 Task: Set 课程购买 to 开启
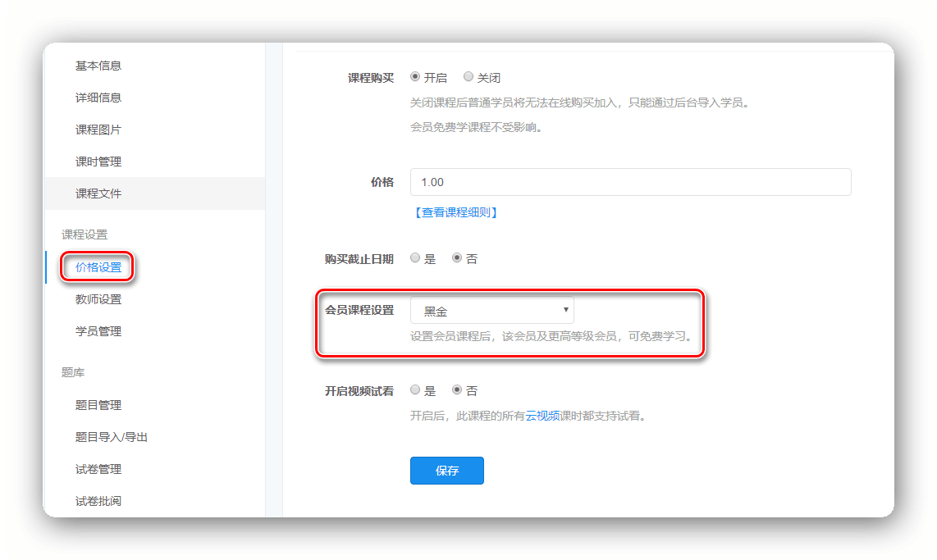click(x=415, y=77)
